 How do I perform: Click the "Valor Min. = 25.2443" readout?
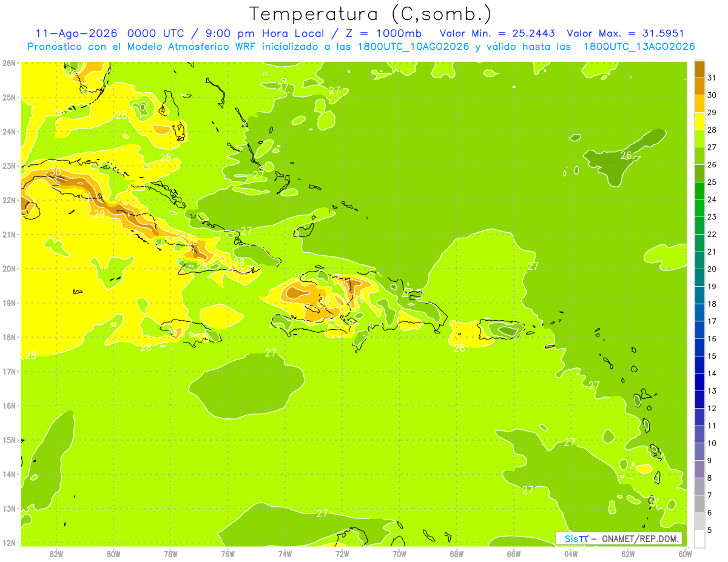tap(497, 33)
